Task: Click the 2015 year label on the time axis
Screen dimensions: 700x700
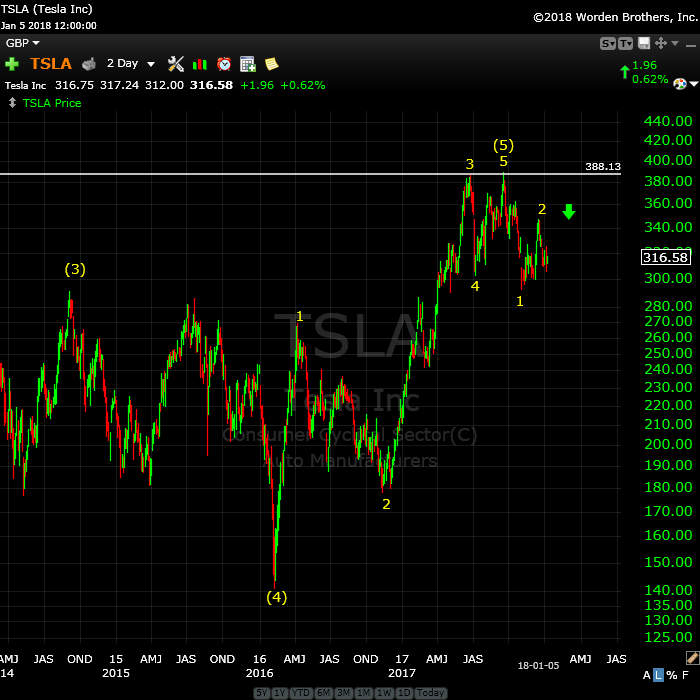Action: click(x=116, y=673)
